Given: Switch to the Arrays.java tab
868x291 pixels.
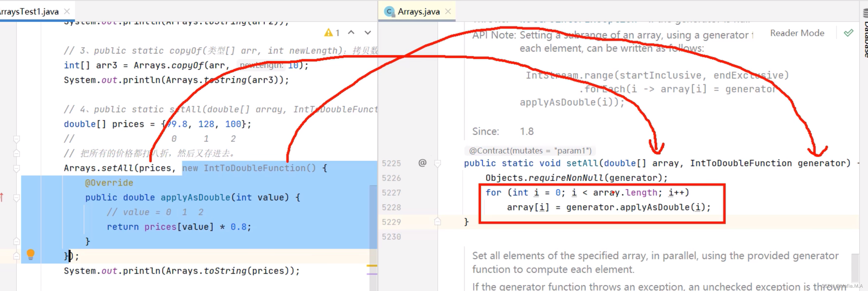Looking at the screenshot, I should click(418, 11).
